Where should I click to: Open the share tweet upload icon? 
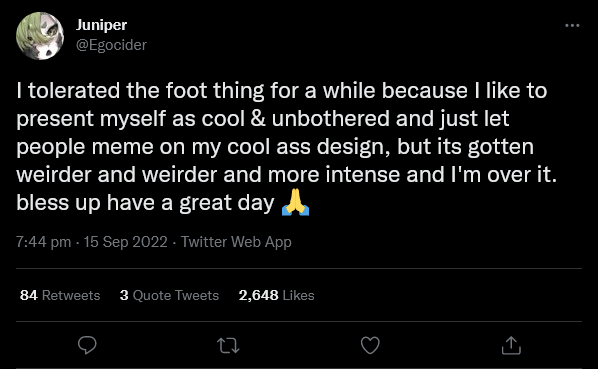511,345
